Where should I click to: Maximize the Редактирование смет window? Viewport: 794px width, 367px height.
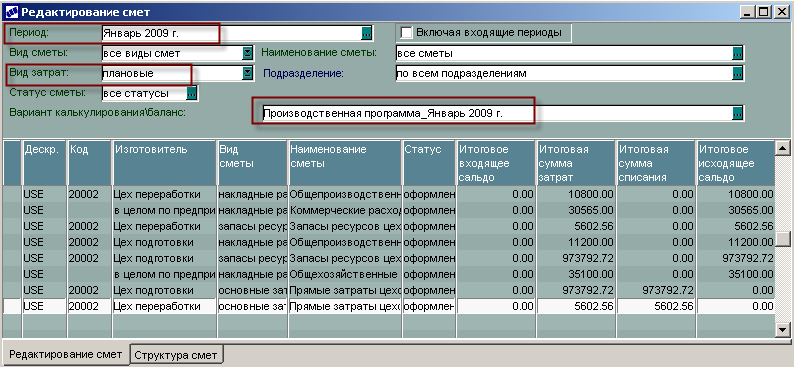click(x=764, y=12)
